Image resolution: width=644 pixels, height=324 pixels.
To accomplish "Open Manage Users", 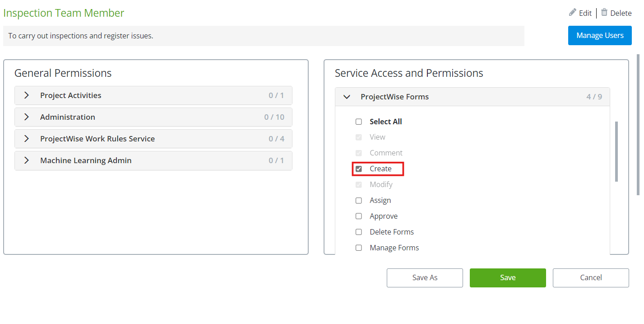I will pyautogui.click(x=600, y=36).
